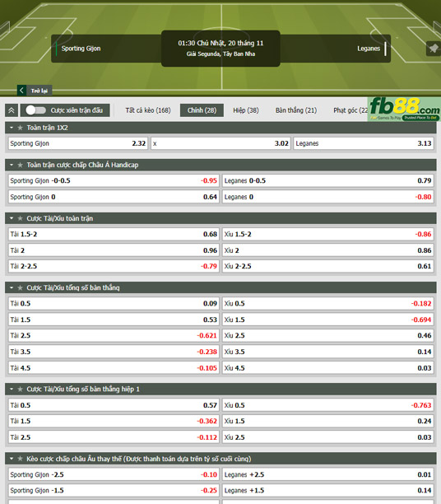Open the Phạt góc tab

tap(350, 110)
